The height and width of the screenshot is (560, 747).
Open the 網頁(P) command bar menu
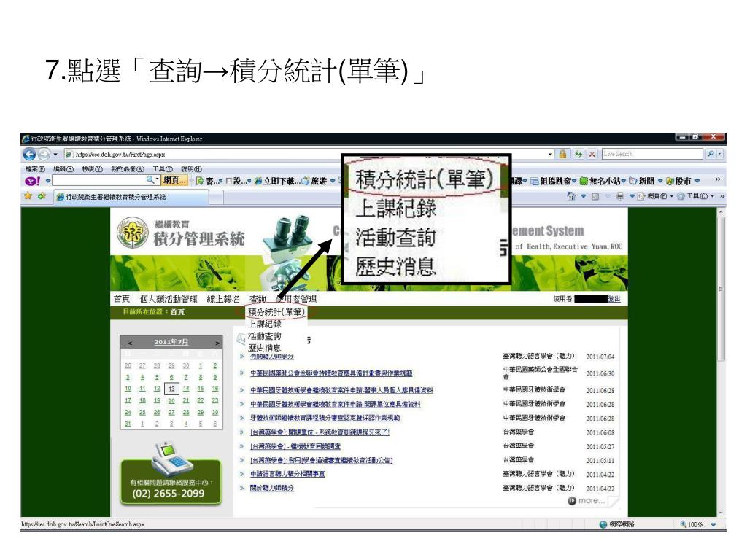(x=656, y=195)
